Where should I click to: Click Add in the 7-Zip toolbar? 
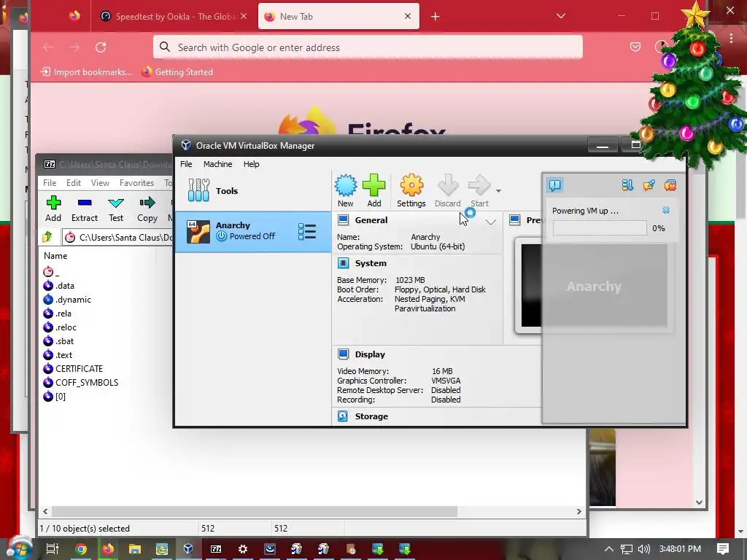(x=53, y=209)
